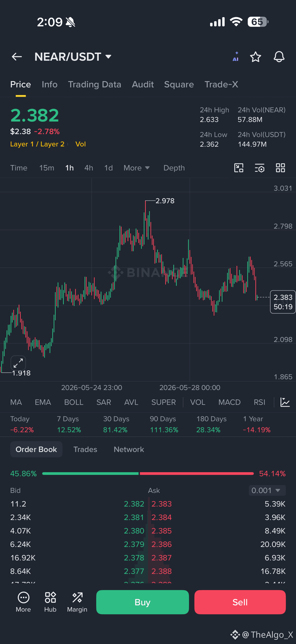Viewport: 296px width, 644px height.
Task: Select the Time chart interval
Action: pos(19,168)
